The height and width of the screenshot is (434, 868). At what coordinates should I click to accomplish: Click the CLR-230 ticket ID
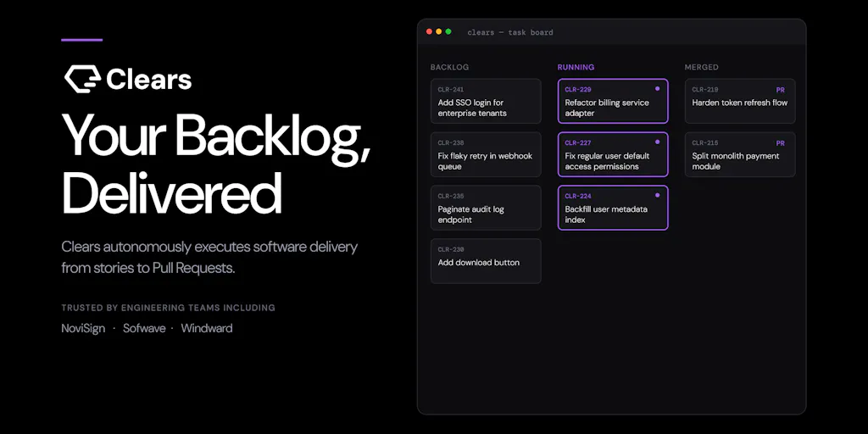(x=451, y=250)
